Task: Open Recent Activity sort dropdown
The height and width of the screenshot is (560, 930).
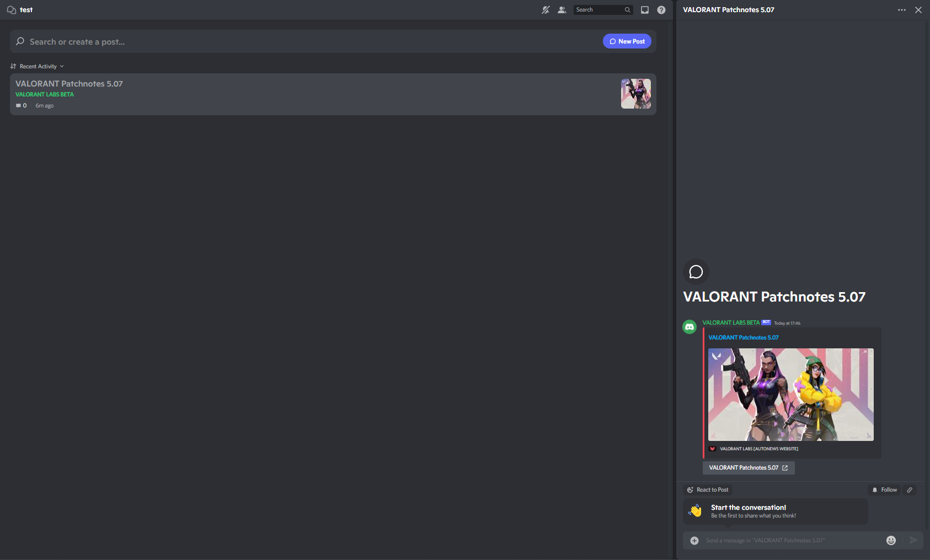Action: 38,66
